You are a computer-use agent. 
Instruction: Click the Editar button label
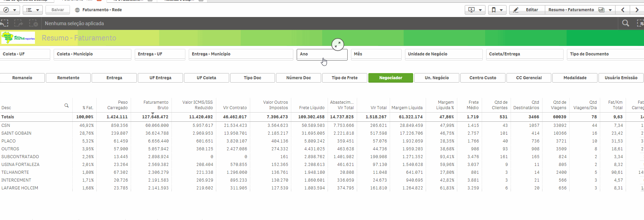tap(532, 10)
